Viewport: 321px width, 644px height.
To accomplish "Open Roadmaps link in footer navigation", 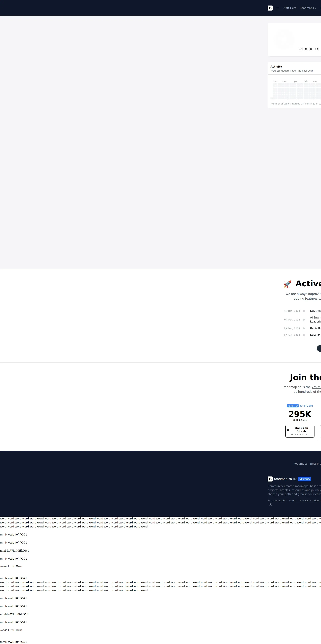I will tap(300, 464).
